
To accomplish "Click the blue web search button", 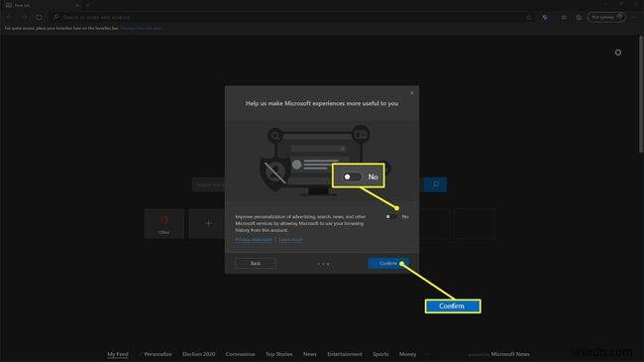I will pos(435,184).
